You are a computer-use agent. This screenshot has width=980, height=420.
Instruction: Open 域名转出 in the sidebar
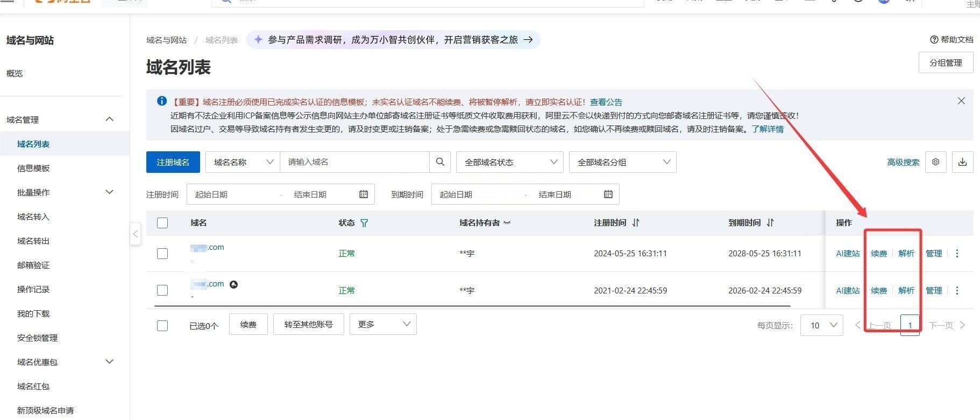tap(33, 241)
